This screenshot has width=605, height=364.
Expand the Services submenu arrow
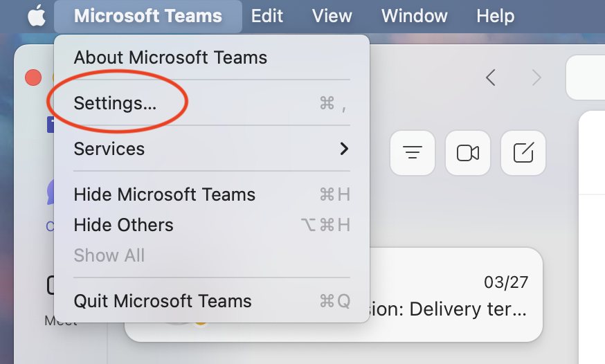[x=344, y=149]
